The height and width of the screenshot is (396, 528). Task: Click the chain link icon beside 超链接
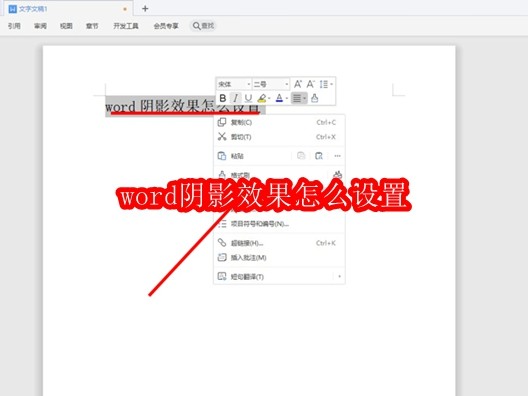point(222,242)
